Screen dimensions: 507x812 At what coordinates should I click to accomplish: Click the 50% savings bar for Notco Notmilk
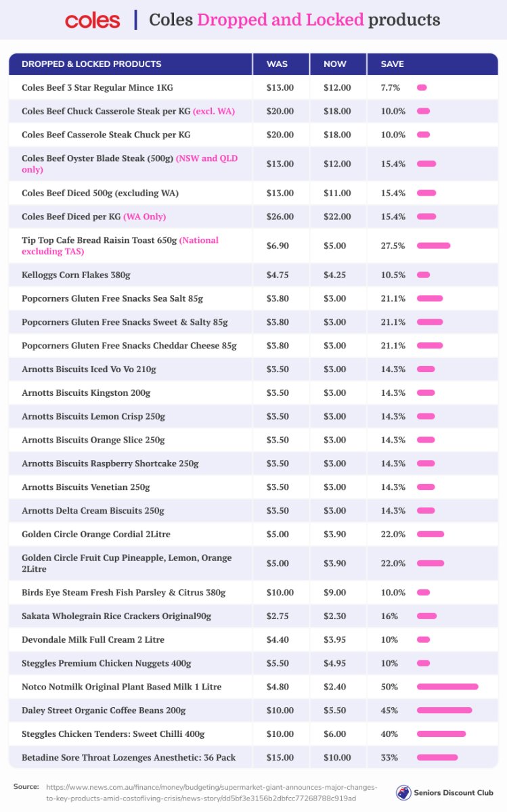tap(447, 687)
